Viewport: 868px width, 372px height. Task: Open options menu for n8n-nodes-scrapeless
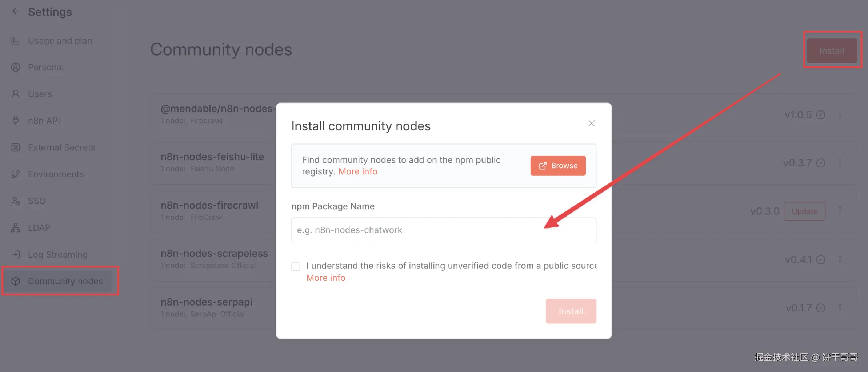click(x=840, y=259)
